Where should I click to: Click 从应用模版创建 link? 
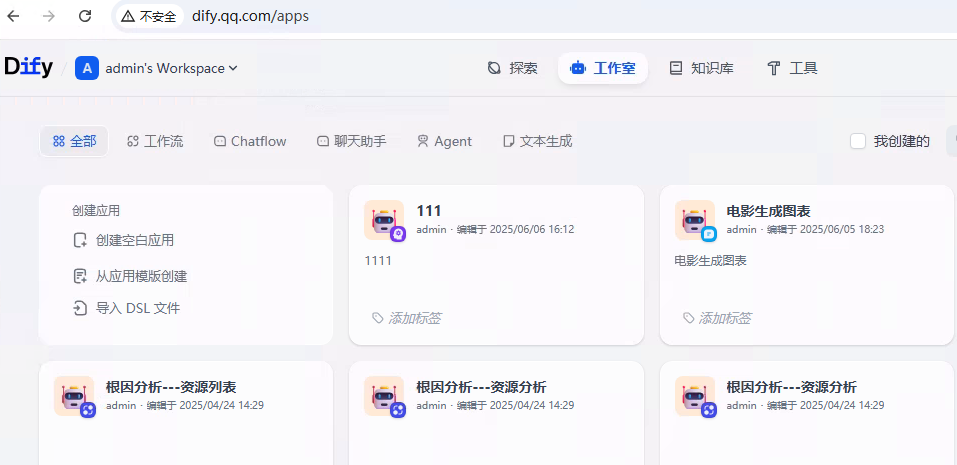click(x=141, y=276)
